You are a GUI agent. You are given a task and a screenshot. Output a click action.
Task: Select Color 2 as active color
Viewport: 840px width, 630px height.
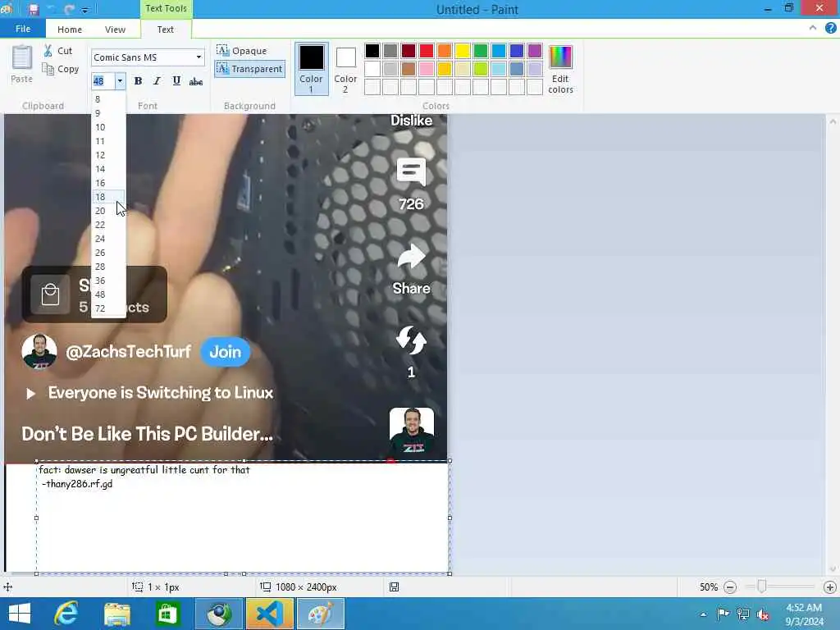click(345, 69)
